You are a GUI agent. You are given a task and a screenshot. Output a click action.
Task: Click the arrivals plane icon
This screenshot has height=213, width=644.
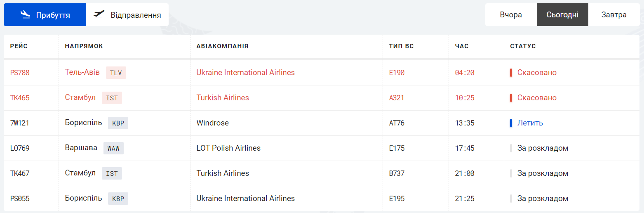26,15
